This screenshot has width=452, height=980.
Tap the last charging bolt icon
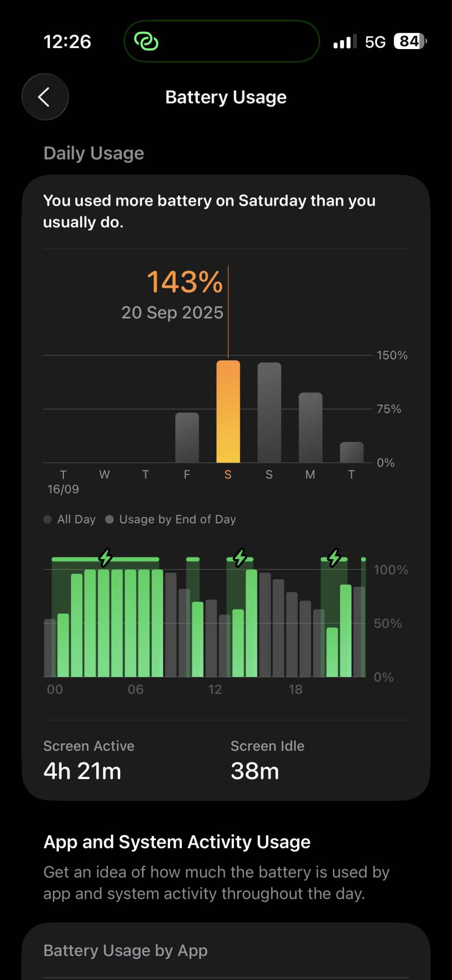coord(334,558)
